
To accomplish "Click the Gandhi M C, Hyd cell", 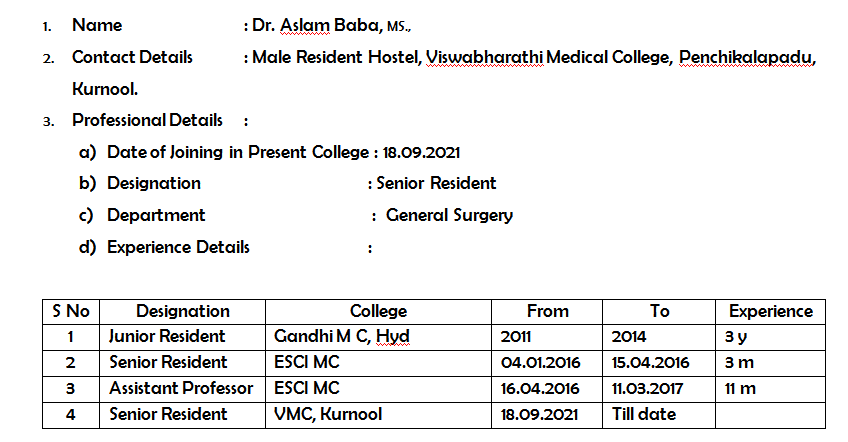I will point(378,337).
